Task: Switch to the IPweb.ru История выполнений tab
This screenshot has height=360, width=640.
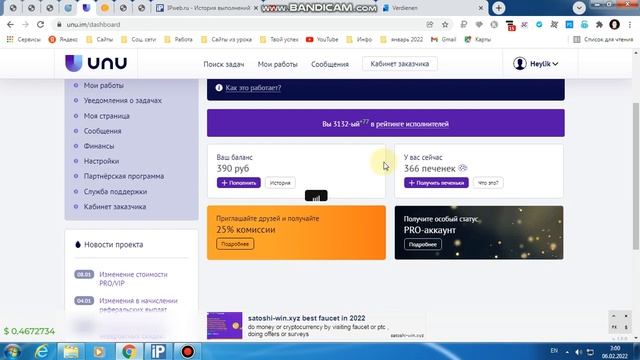Action: point(208,8)
